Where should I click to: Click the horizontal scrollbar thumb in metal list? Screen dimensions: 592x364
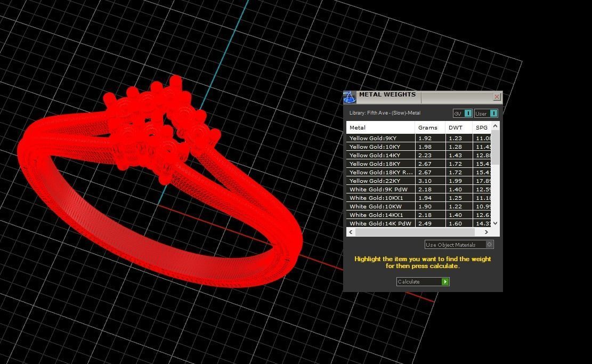415,232
